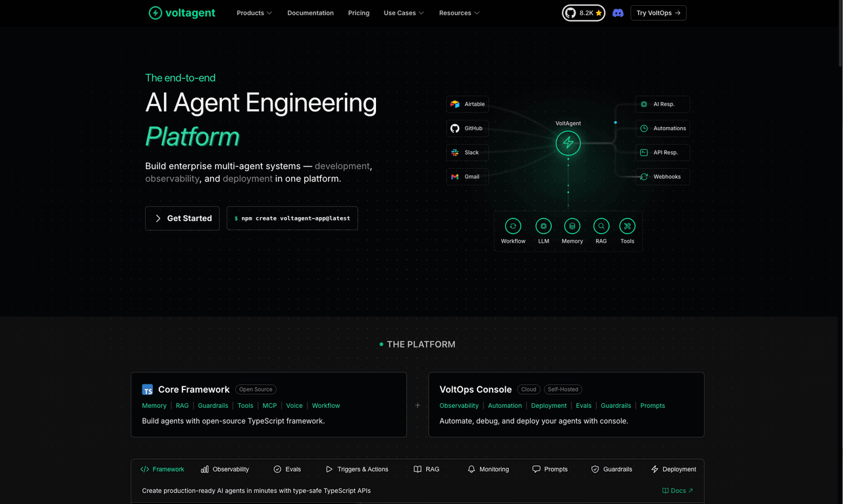Expand the Products dropdown menu
The image size is (843, 504).
click(x=254, y=13)
